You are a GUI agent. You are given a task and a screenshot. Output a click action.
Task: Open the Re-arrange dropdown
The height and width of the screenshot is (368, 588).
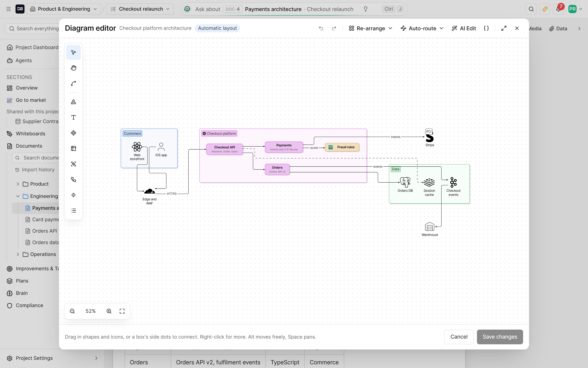click(x=371, y=28)
